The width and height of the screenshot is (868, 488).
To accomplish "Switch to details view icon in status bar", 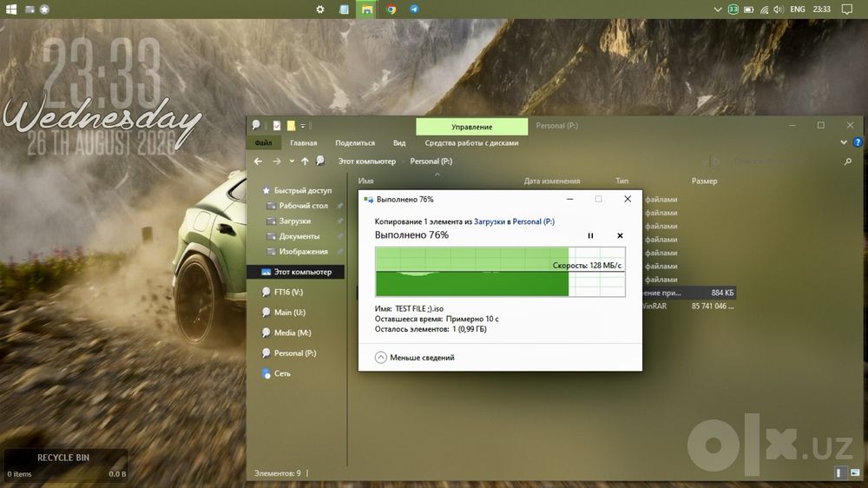I will click(x=840, y=473).
